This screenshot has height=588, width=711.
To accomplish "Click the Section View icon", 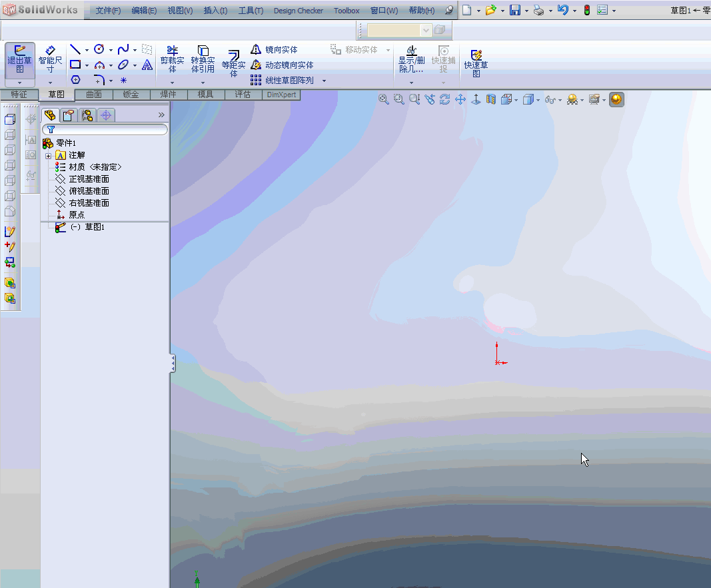I will tap(490, 99).
